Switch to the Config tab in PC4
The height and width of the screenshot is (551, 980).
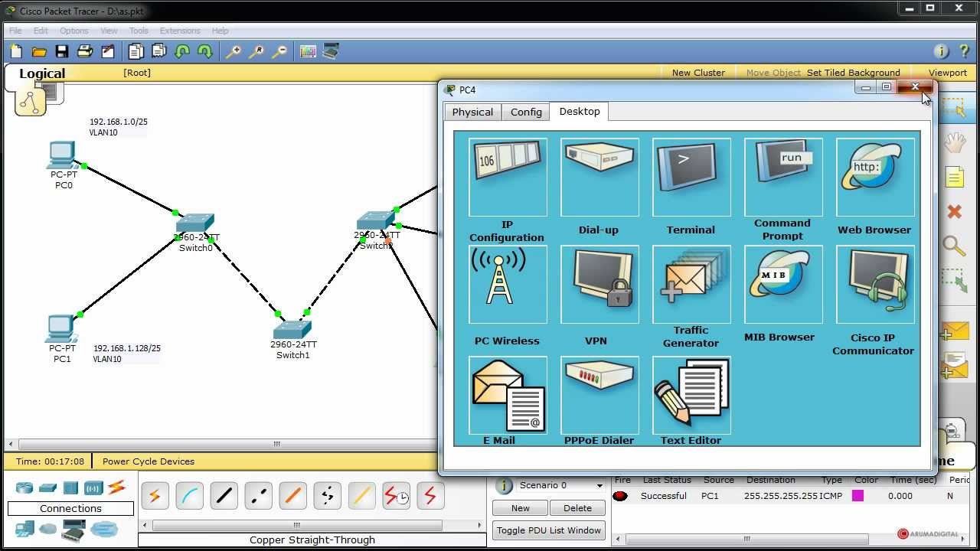(x=526, y=112)
